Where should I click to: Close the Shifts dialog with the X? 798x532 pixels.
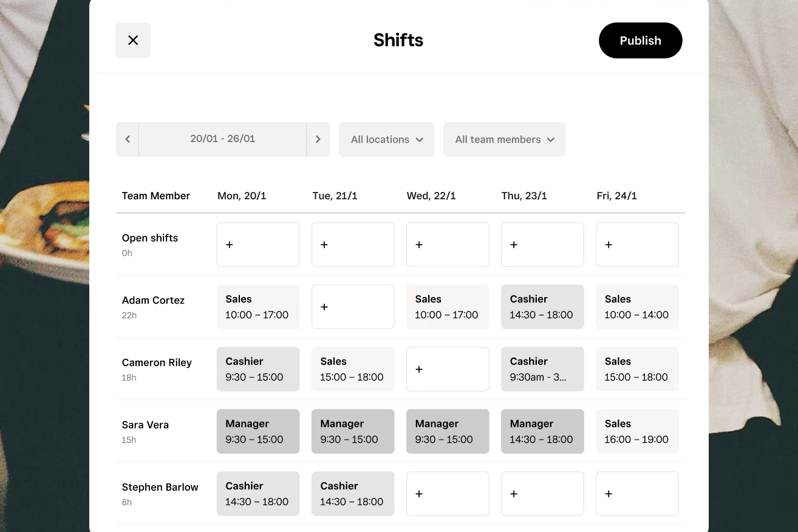[x=133, y=40]
